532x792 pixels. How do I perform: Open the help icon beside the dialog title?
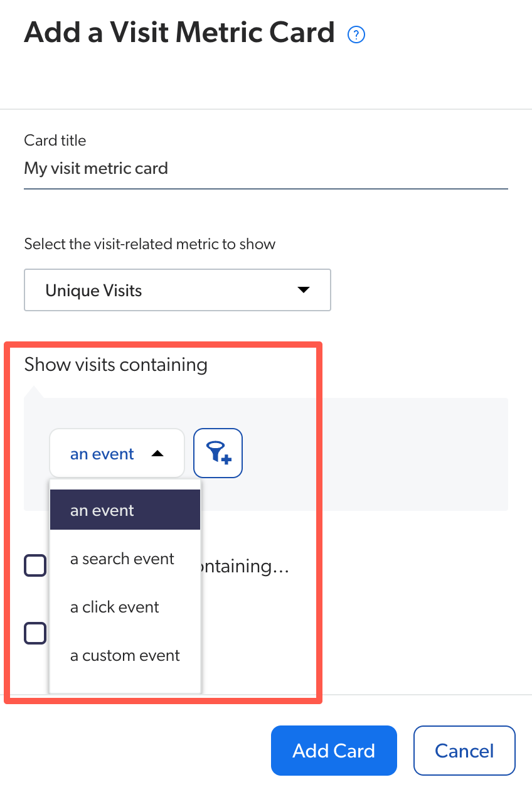(356, 35)
